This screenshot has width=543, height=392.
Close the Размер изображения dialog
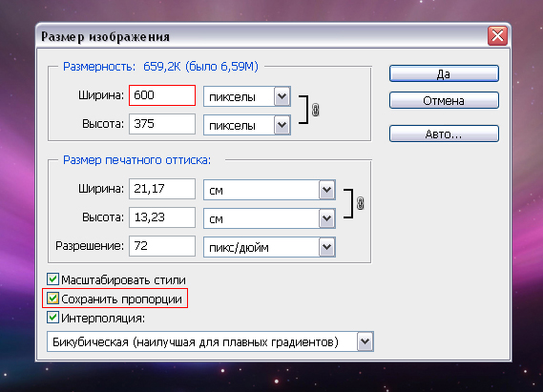pos(497,35)
